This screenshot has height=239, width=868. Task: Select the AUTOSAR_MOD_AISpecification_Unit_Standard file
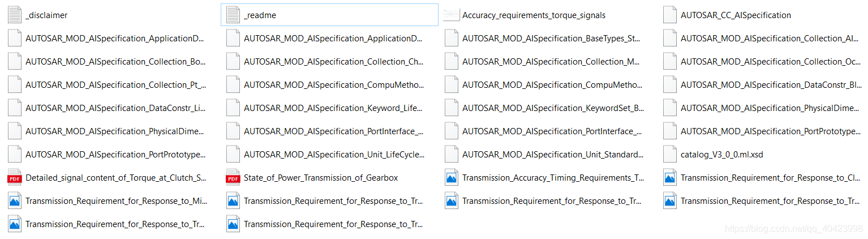click(544, 155)
